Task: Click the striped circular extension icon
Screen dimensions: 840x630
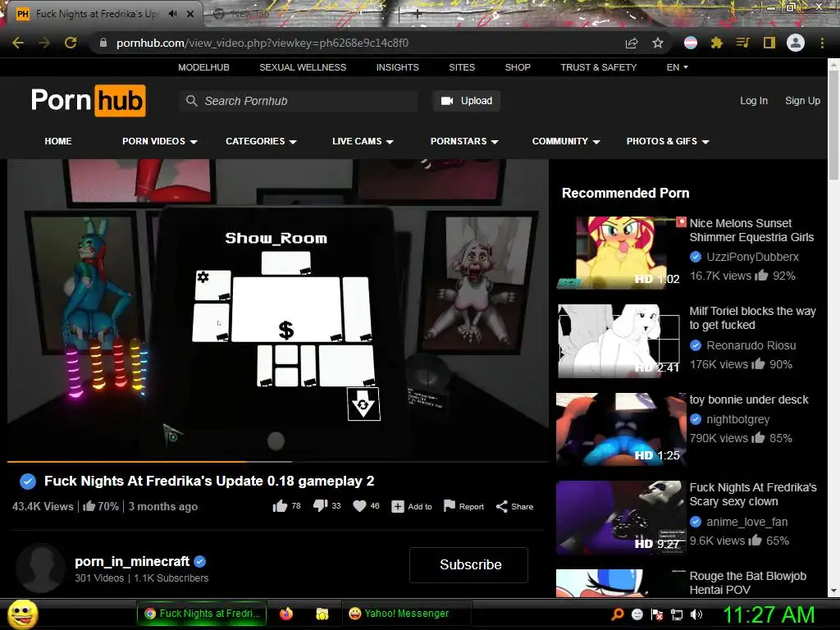Action: (691, 43)
